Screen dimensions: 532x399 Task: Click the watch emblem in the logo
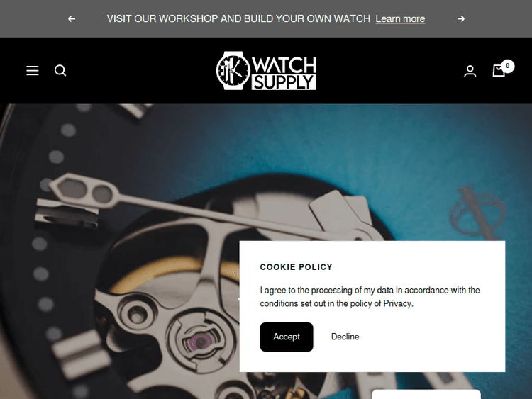[x=233, y=70]
